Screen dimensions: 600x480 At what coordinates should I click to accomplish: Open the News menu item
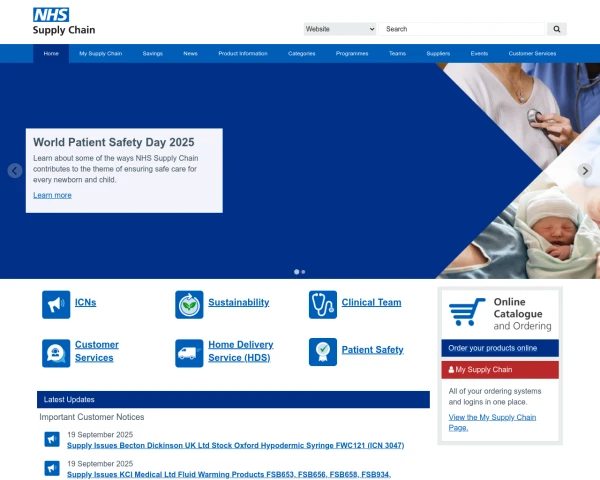pyautogui.click(x=190, y=54)
